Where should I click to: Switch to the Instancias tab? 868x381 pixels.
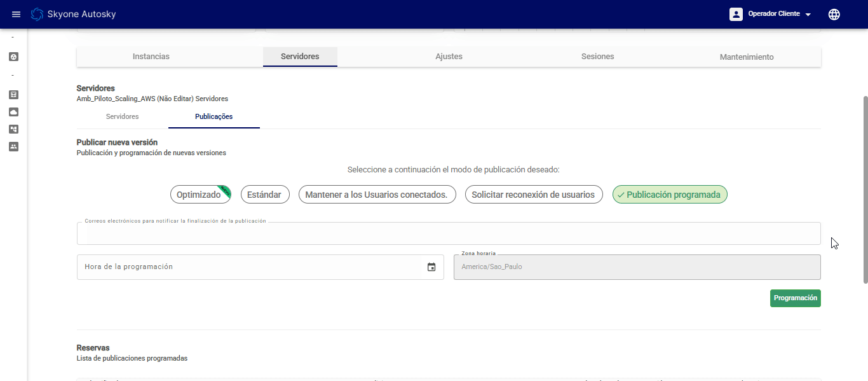(151, 57)
